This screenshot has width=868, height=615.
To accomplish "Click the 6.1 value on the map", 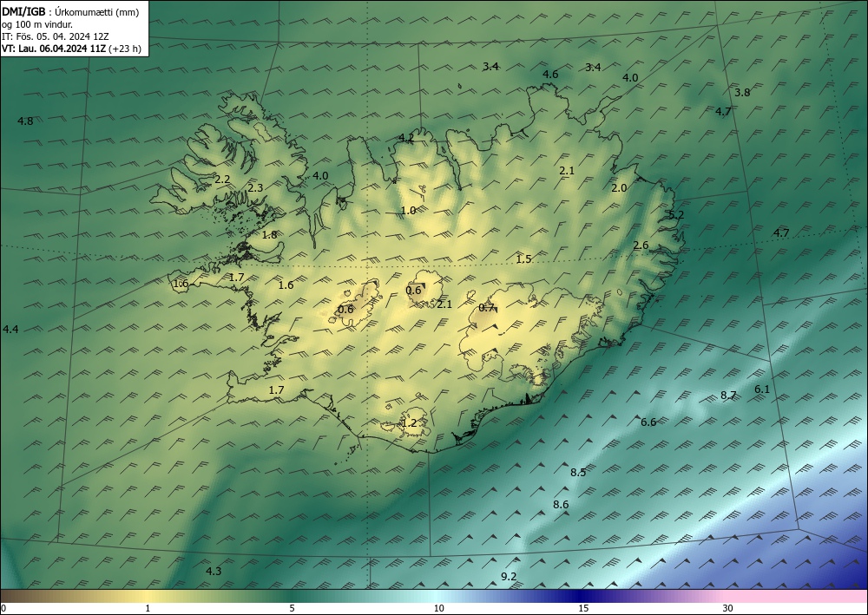I will (762, 389).
